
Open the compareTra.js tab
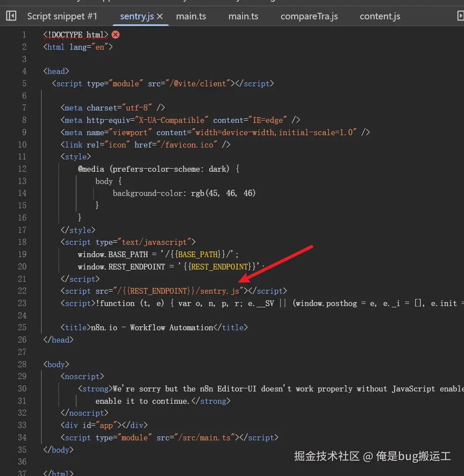(x=309, y=16)
